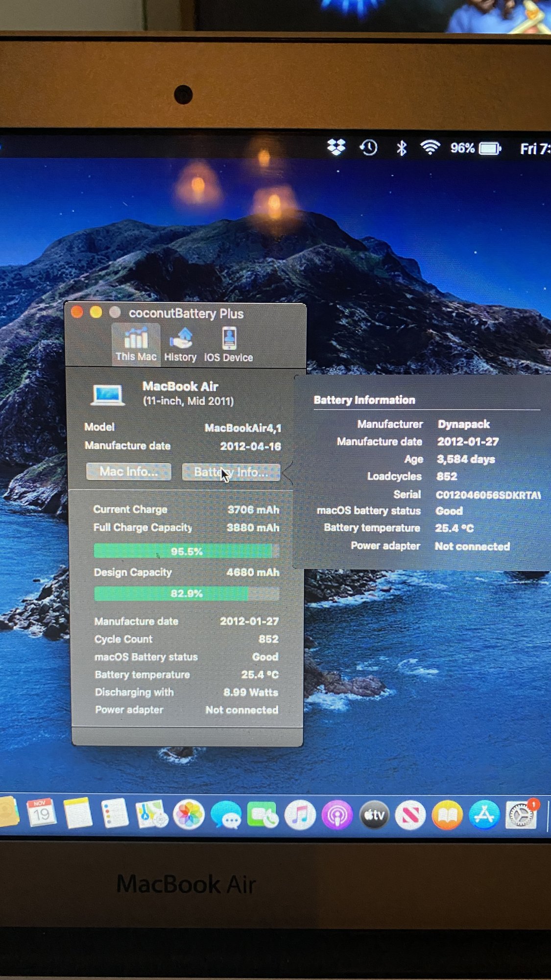
Task: Launch News from the Dock
Action: [x=410, y=815]
